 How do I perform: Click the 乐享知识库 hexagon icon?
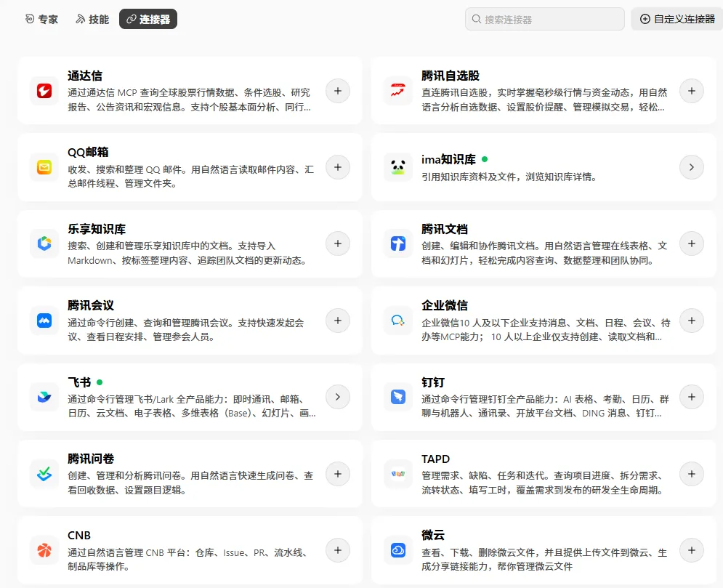click(44, 243)
